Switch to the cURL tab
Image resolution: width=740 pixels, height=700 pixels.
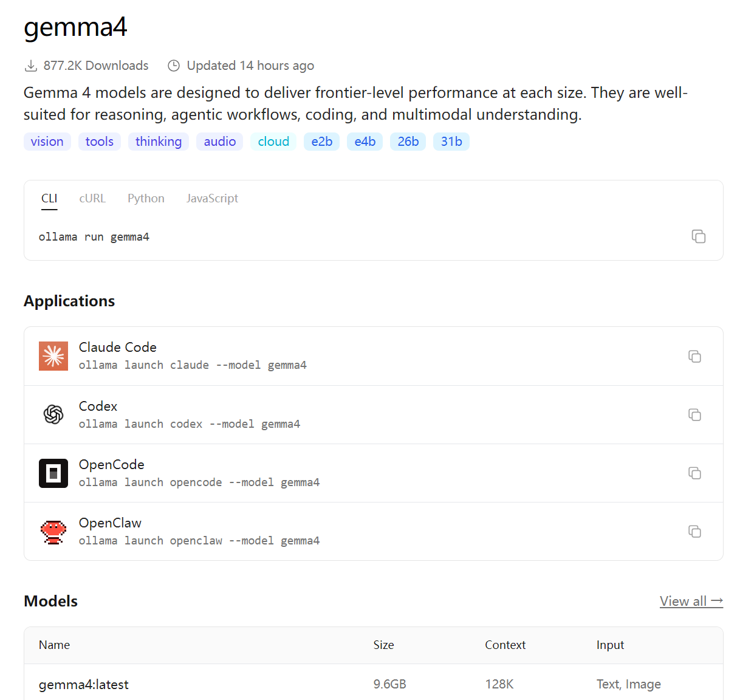(x=92, y=198)
